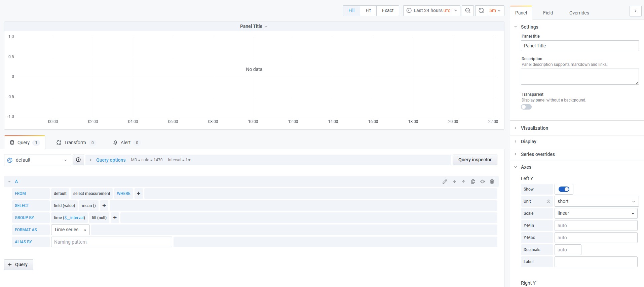
Task: Add a new query with + Query
Action: (x=18, y=264)
